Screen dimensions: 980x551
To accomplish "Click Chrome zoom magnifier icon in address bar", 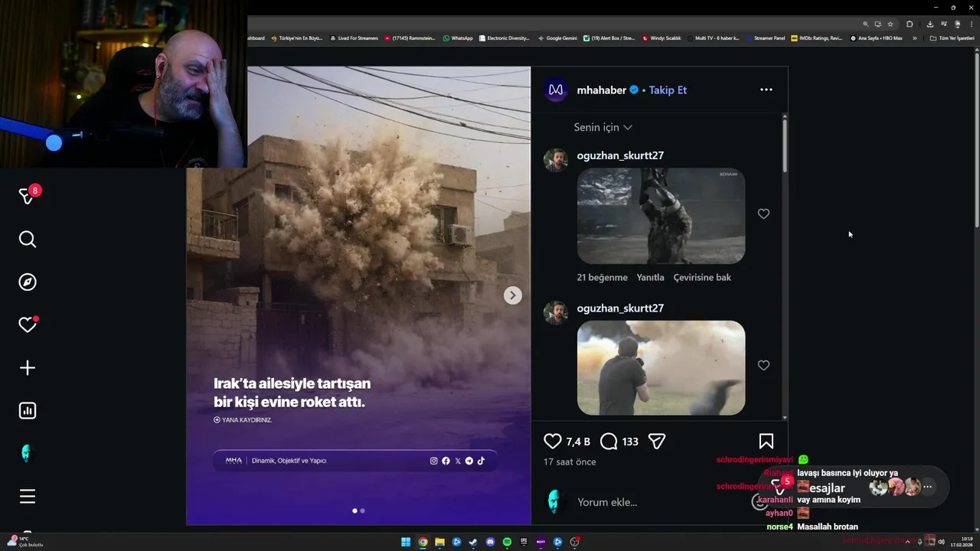I will coord(866,24).
